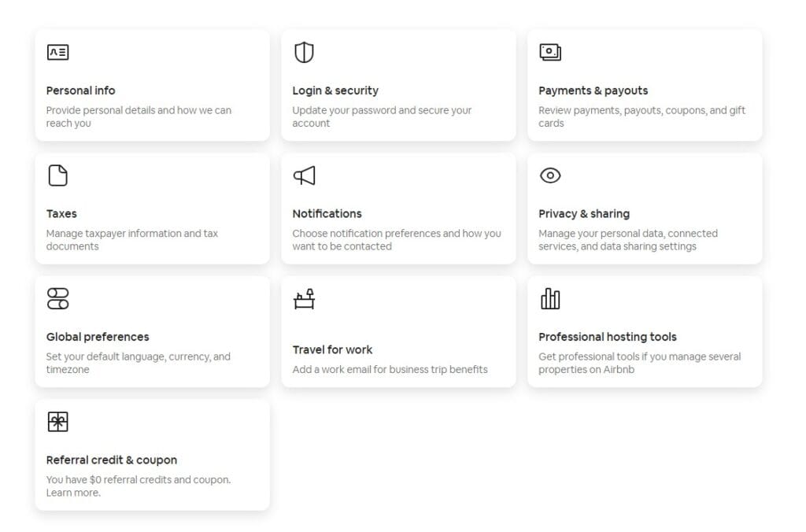Open the Personal info settings card

click(152, 85)
